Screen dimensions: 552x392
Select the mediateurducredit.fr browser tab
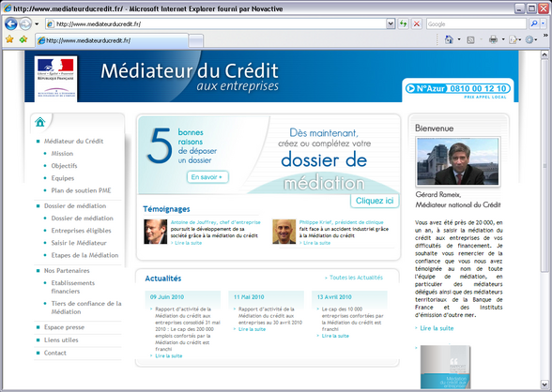point(112,40)
